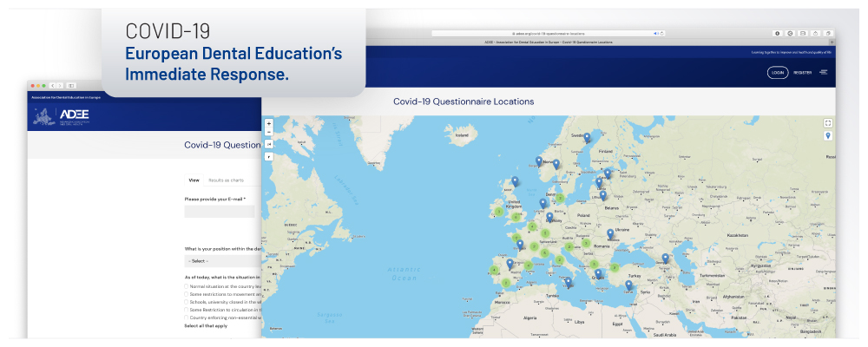Click the map marker in Romania
This screenshot has height=347, width=868.
click(610, 234)
